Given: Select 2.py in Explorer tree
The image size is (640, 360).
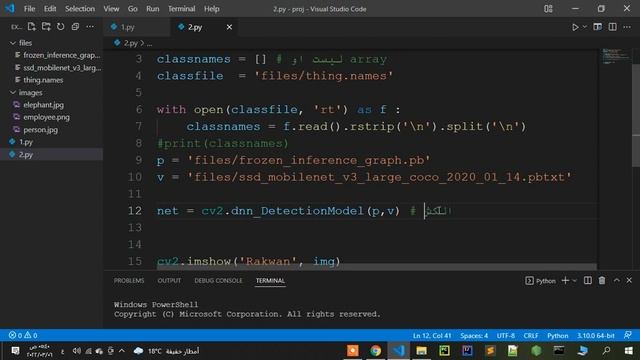Looking at the screenshot, I should [51, 154].
